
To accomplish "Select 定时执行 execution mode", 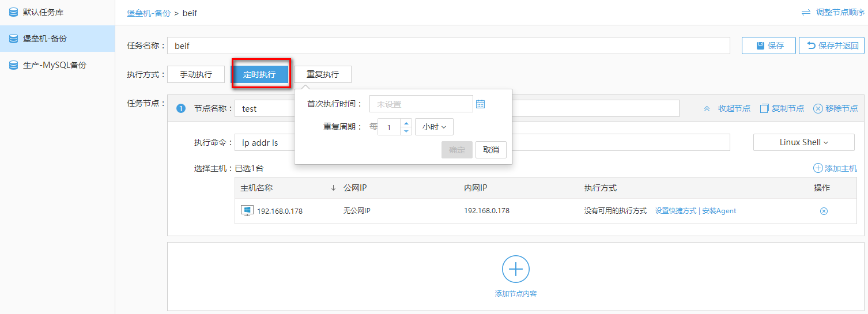I will coord(259,74).
